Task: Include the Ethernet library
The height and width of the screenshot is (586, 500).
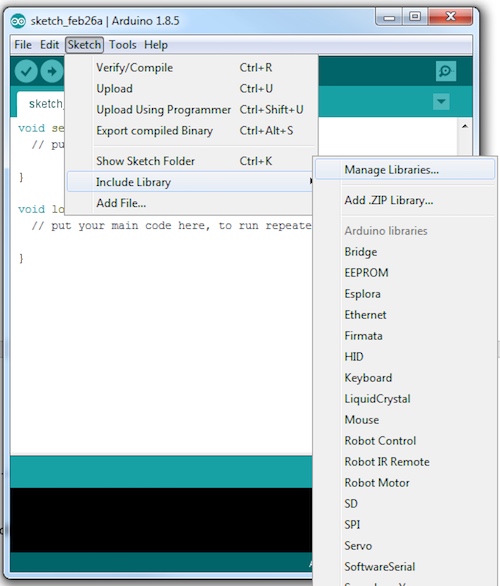Action: tap(405, 315)
